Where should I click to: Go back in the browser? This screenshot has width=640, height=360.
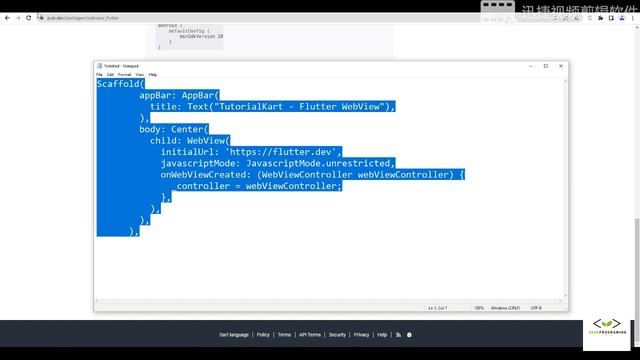(7, 18)
